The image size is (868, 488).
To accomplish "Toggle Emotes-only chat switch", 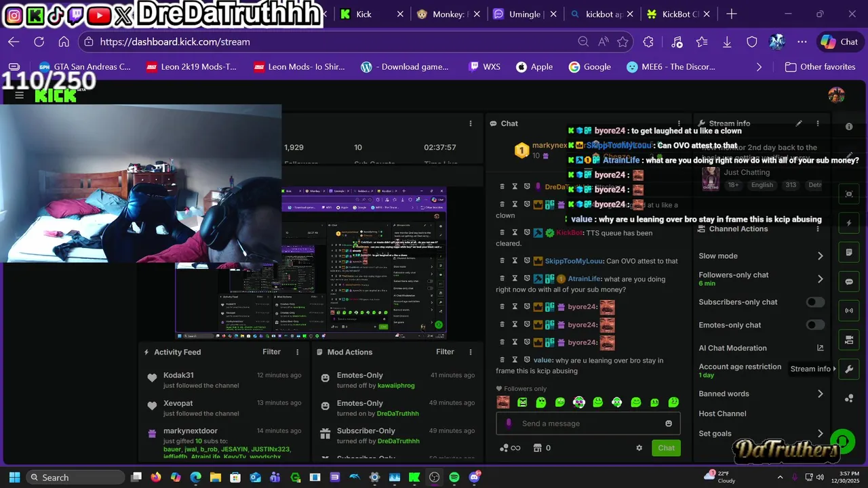I will coord(815,325).
